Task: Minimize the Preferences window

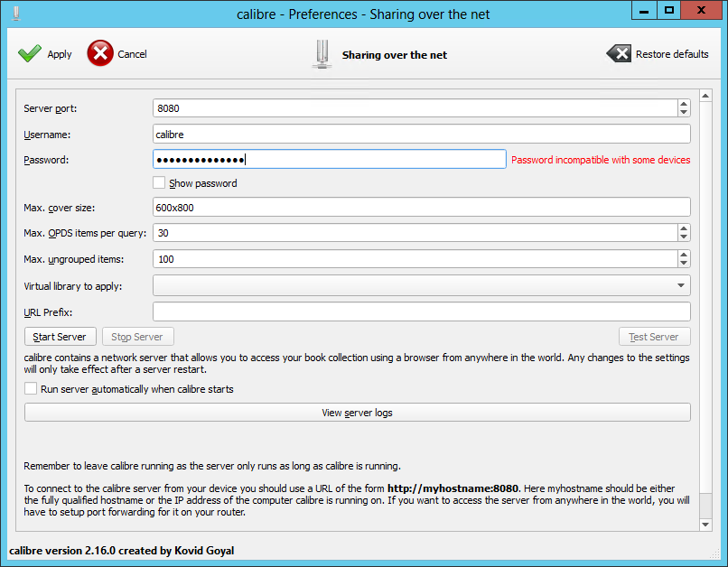Action: [x=644, y=10]
